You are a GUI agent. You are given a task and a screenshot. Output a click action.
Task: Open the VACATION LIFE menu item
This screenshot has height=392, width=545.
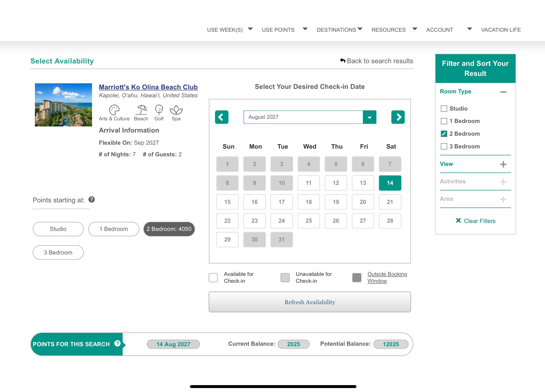pyautogui.click(x=501, y=30)
